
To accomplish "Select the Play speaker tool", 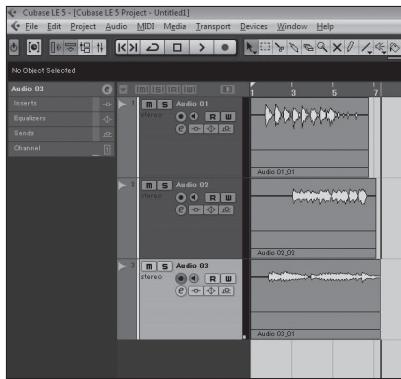I will (381, 47).
